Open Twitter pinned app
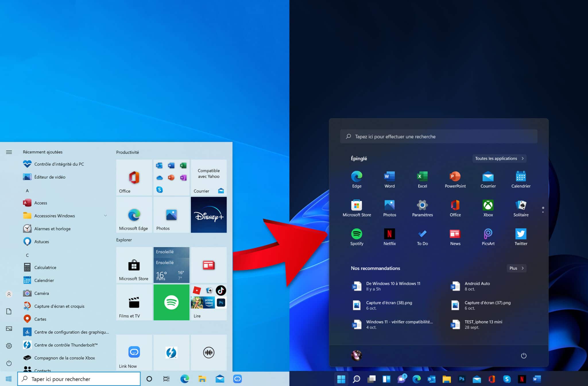588x386 pixels. (521, 237)
